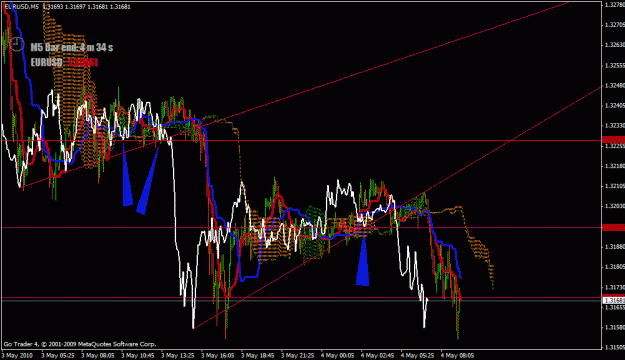
Task: Click the white current price box 1.3168
Action: coord(613,301)
